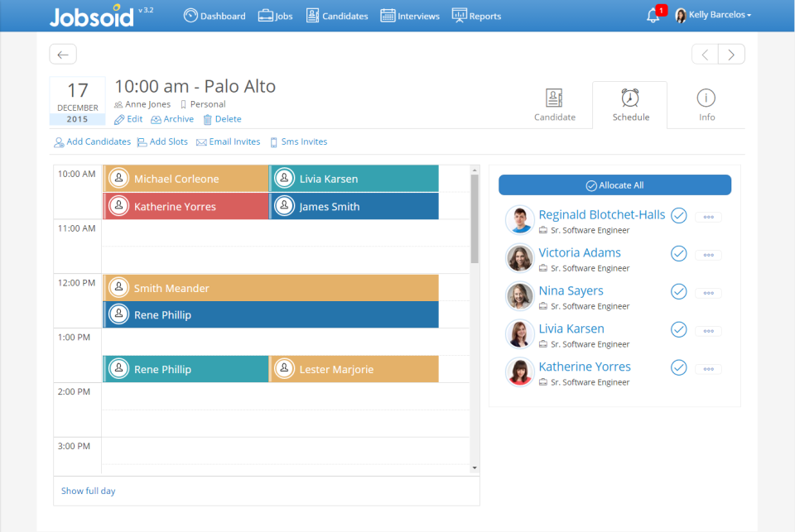Click Show full day link

(89, 491)
